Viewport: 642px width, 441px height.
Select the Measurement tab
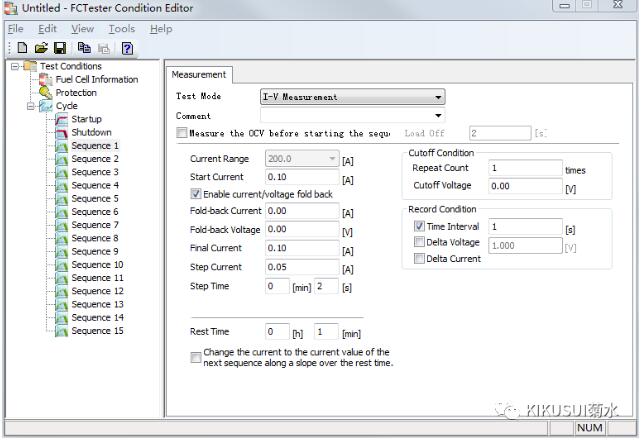tap(199, 75)
